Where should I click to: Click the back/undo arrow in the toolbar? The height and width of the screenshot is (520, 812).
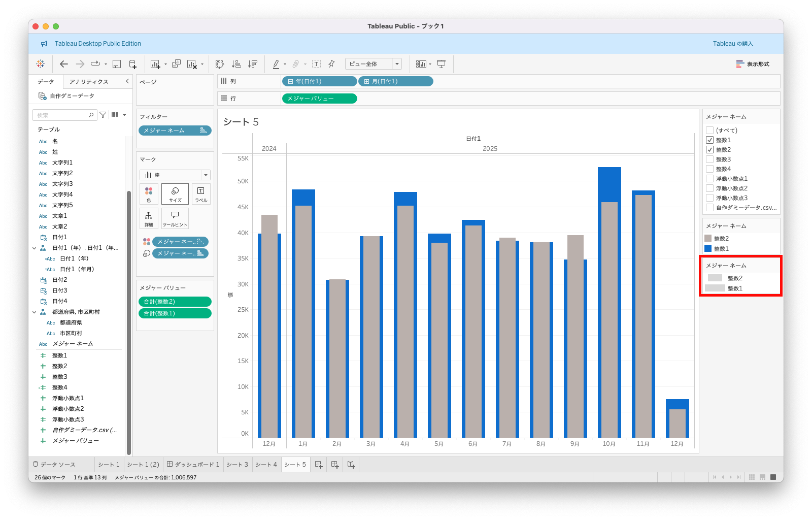pos(64,64)
